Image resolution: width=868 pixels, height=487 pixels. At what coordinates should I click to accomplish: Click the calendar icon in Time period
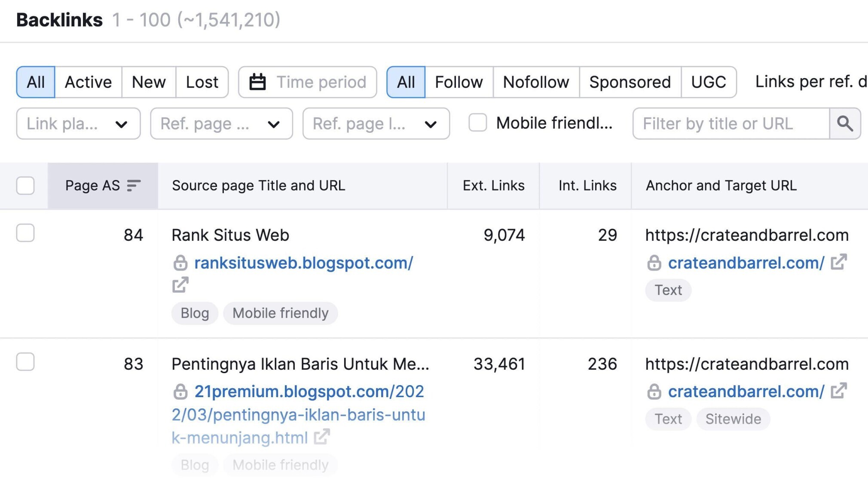click(x=257, y=82)
